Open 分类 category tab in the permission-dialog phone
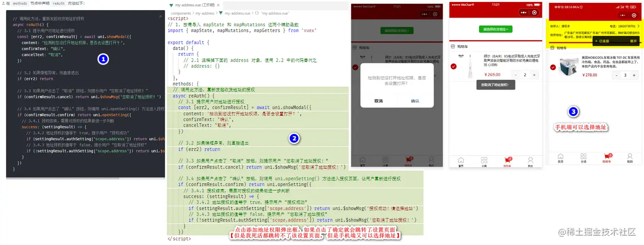This screenshot has height=245, width=644. 385,161
